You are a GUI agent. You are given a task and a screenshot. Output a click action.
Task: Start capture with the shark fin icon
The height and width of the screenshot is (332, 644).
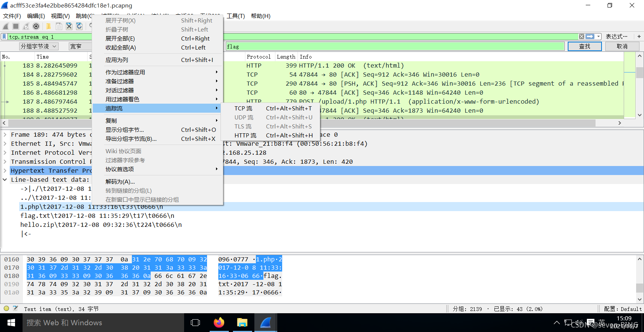pyautogui.click(x=6, y=26)
